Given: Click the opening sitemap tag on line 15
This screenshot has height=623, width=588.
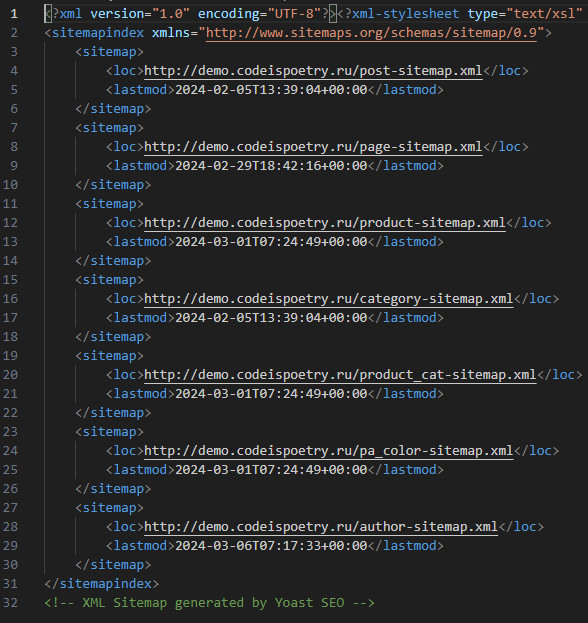Looking at the screenshot, I should pos(109,280).
